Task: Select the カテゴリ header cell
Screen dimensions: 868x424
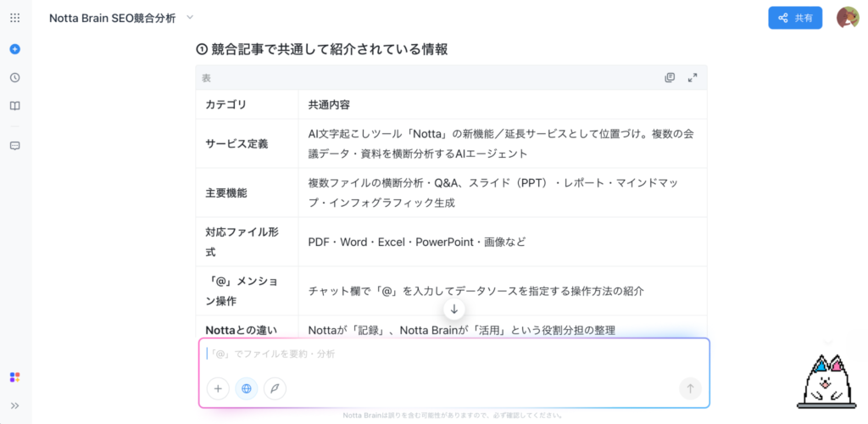Action: (247, 104)
